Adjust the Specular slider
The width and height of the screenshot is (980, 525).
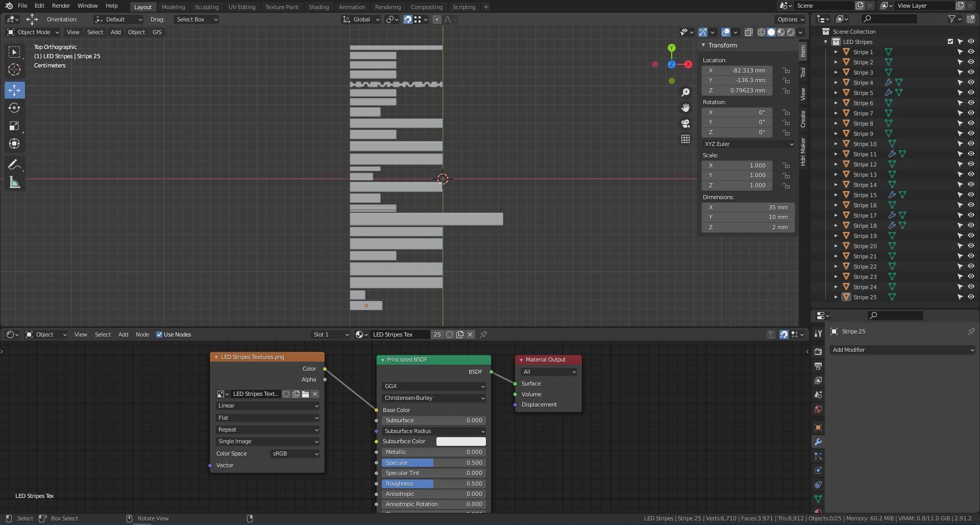coord(434,463)
